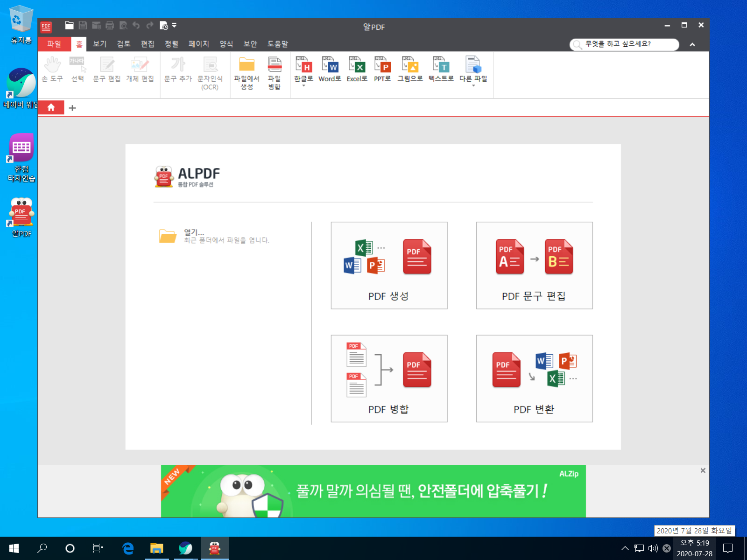The width and height of the screenshot is (747, 560).
Task: Click the print preview magnifier icon
Action: (123, 25)
